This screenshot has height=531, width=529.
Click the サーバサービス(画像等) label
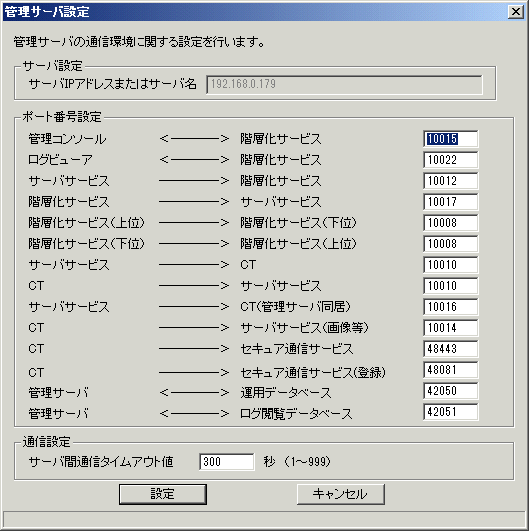pyautogui.click(x=304, y=328)
